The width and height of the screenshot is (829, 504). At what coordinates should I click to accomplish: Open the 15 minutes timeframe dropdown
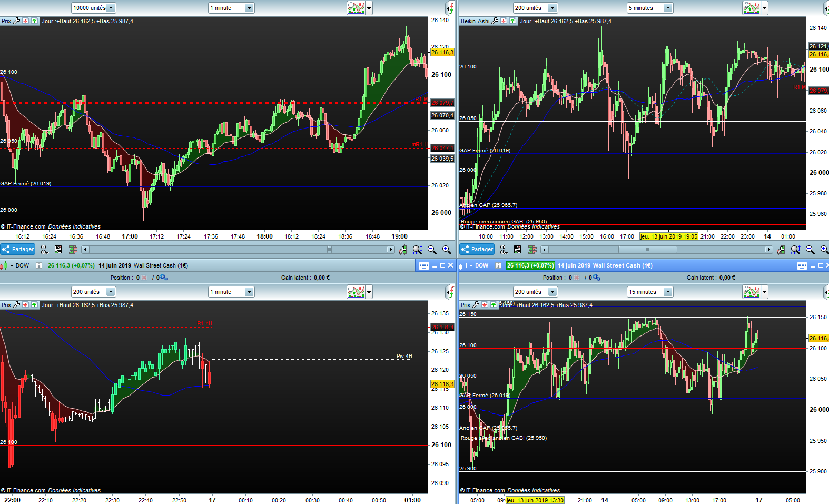650,292
